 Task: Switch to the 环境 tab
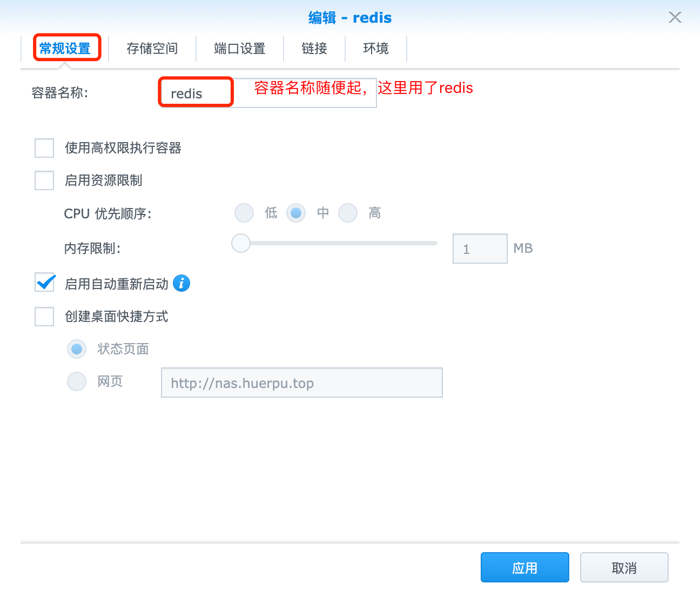[376, 49]
